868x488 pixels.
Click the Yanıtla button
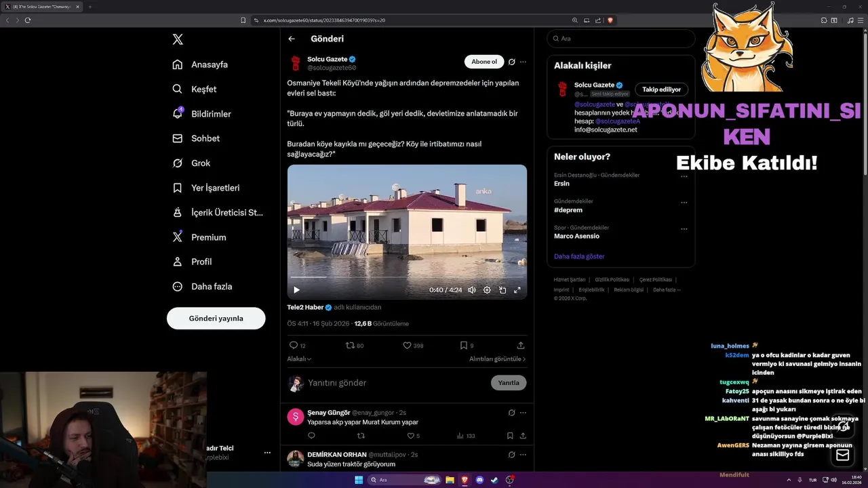(509, 383)
